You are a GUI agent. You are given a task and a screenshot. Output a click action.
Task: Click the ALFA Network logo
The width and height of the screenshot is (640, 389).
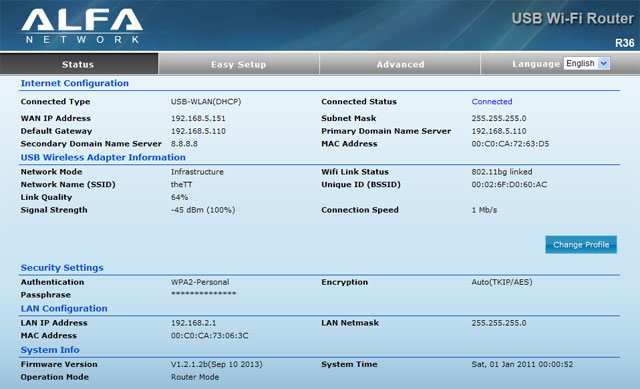(x=82, y=26)
